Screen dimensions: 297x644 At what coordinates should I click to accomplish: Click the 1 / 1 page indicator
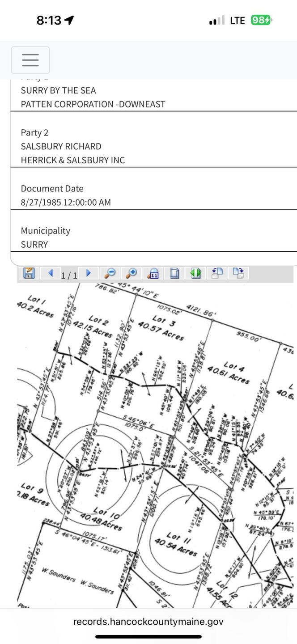pos(69,275)
